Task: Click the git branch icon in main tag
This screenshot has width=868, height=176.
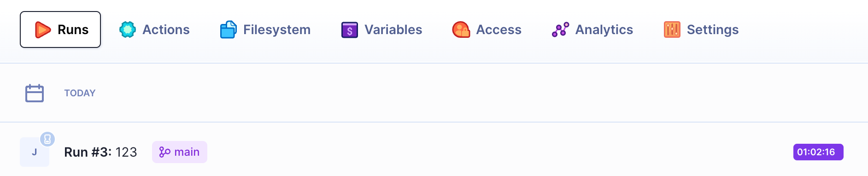Action: pyautogui.click(x=164, y=152)
